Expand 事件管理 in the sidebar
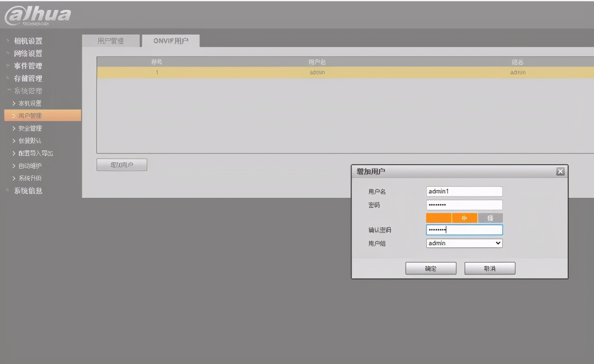This screenshot has height=364, width=594. click(x=28, y=66)
